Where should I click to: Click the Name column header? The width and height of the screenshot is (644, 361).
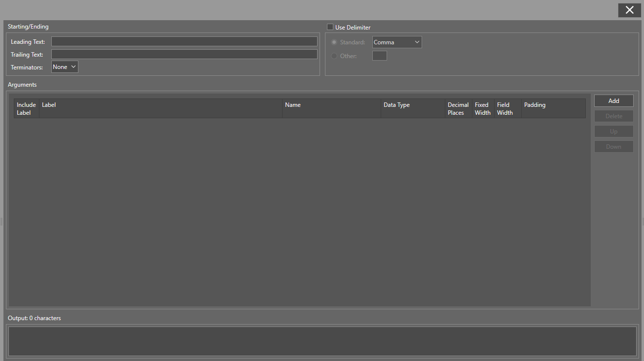point(331,108)
